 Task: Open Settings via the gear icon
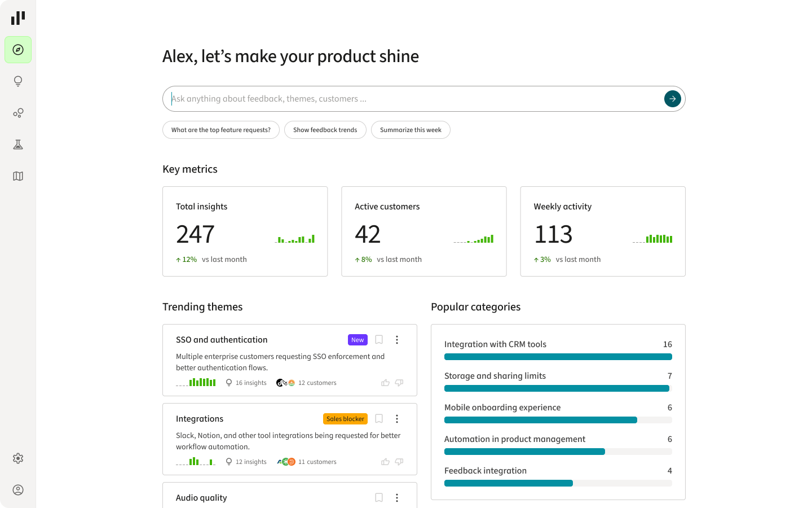pyautogui.click(x=17, y=458)
